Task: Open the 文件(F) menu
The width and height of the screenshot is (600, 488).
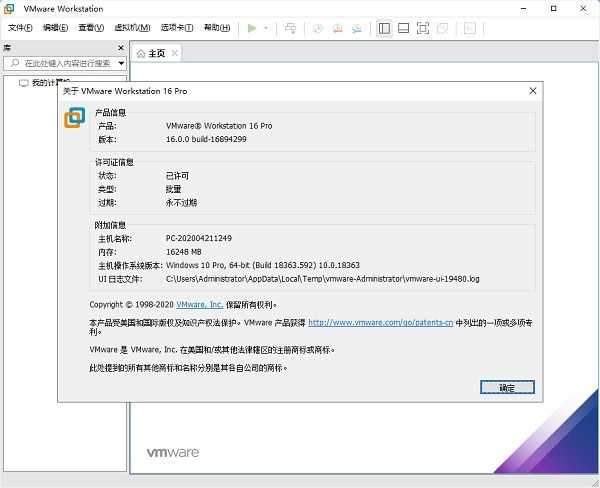Action: point(20,28)
